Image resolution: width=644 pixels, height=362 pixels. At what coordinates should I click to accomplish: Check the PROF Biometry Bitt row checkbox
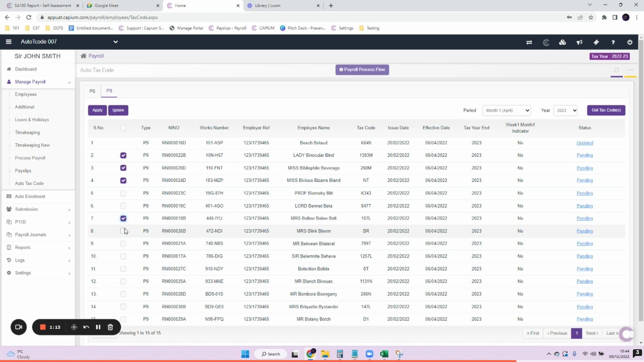click(123, 193)
